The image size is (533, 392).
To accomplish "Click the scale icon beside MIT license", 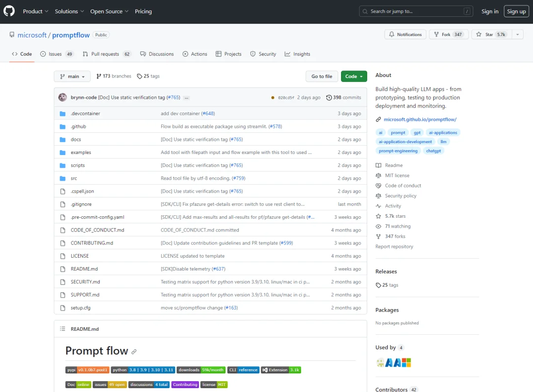I will coord(379,175).
